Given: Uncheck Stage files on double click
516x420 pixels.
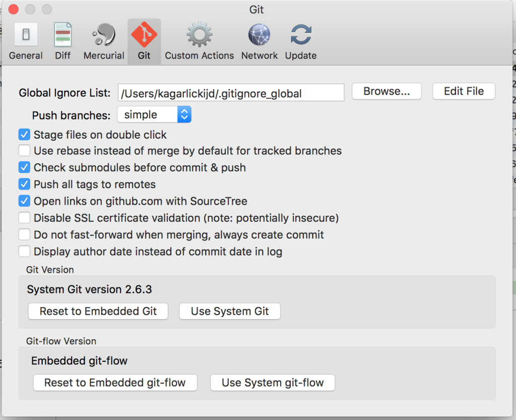Looking at the screenshot, I should tap(24, 135).
